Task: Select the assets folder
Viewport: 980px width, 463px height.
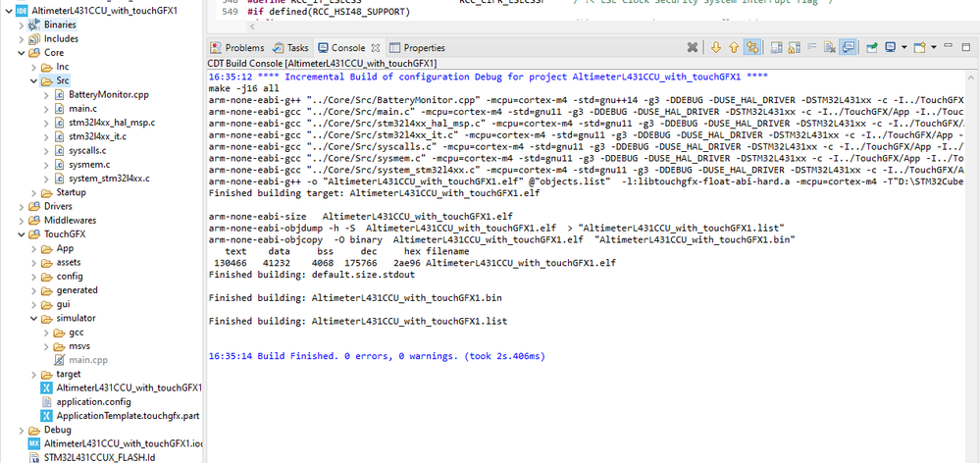Action: pos(60,263)
